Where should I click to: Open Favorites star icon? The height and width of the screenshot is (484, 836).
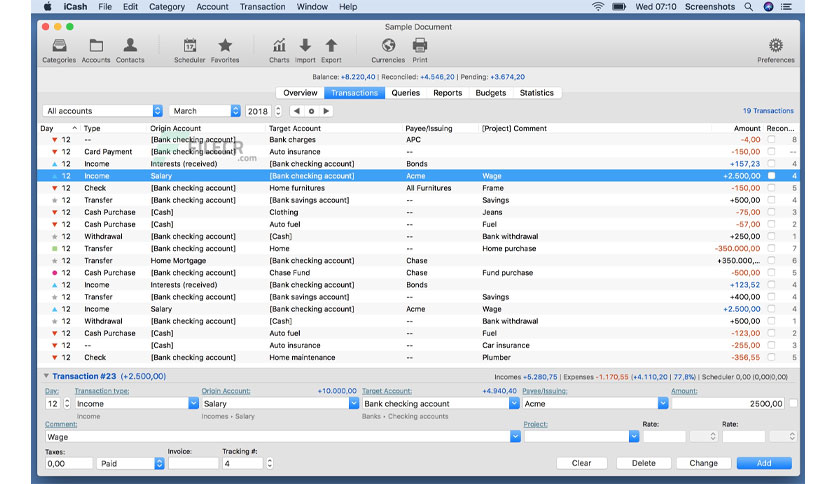[225, 45]
